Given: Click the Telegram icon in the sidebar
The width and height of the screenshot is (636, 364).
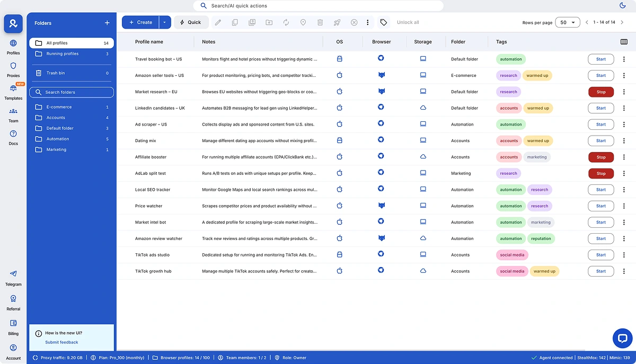Looking at the screenshot, I should 13,274.
